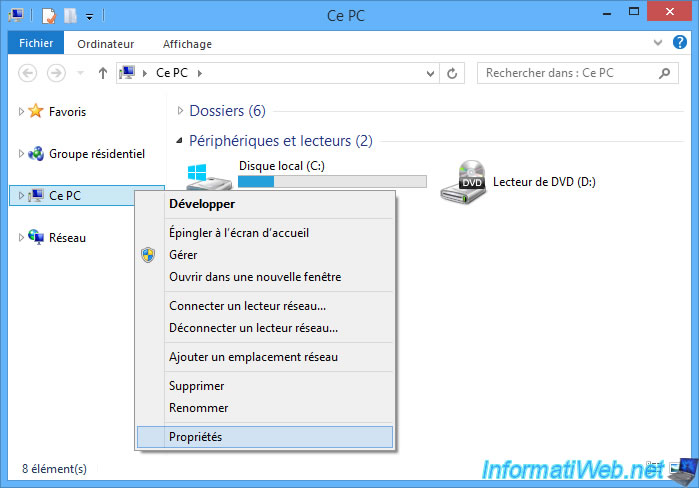Select Réseau in the navigation pane
699x488 pixels.
click(x=67, y=238)
